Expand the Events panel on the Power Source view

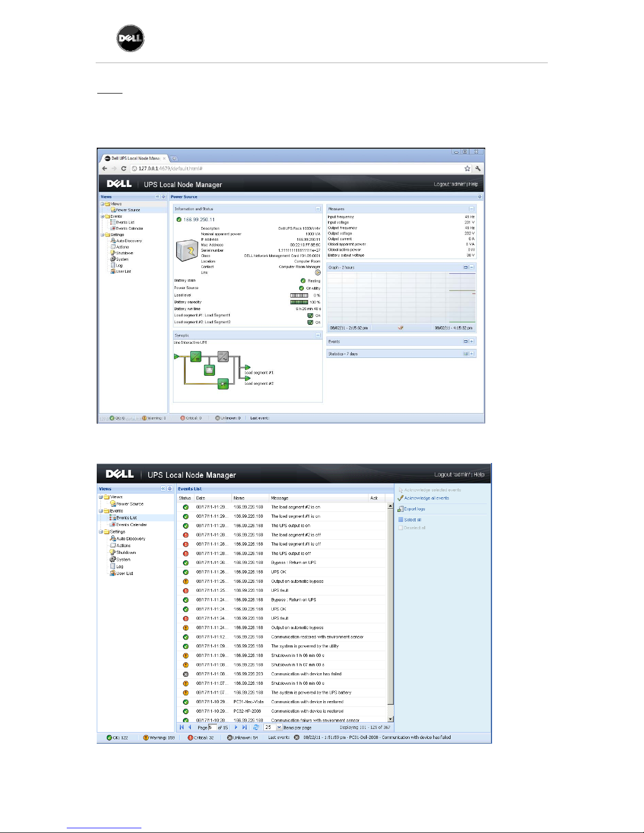472,342
